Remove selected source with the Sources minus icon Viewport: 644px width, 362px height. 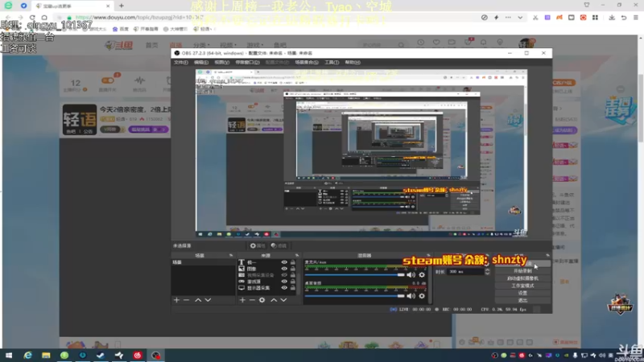(252, 300)
